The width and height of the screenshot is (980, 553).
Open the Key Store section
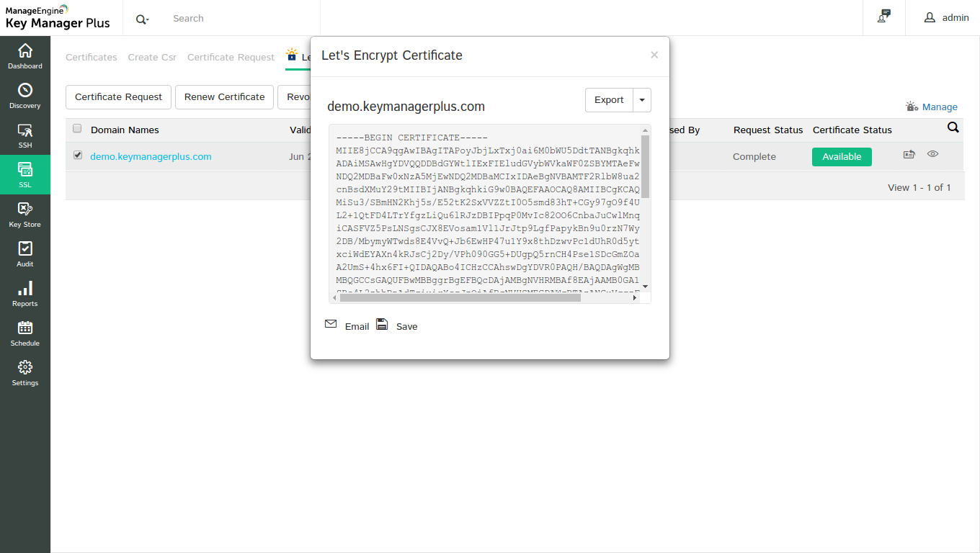(x=25, y=215)
